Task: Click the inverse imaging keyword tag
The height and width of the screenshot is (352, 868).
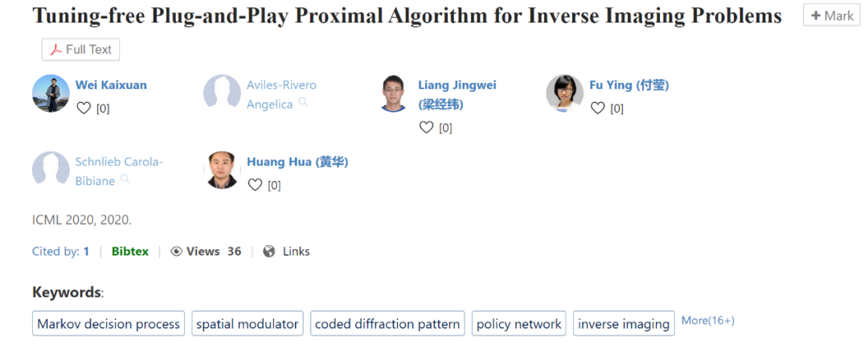Action: click(624, 324)
